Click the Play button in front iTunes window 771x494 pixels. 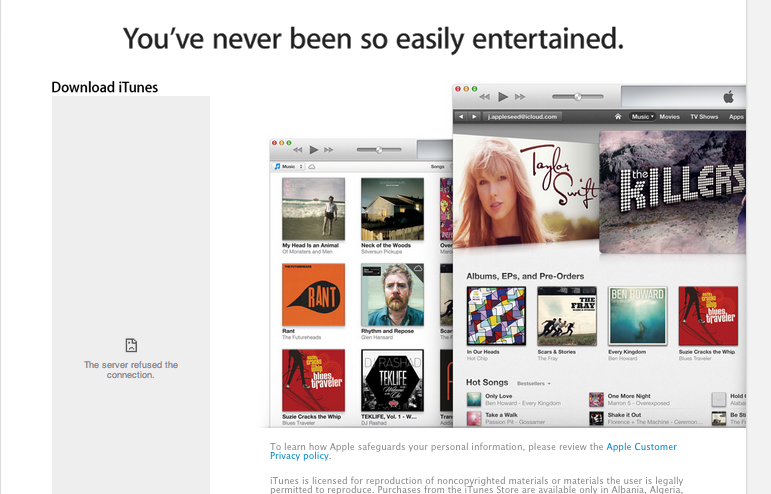(503, 97)
